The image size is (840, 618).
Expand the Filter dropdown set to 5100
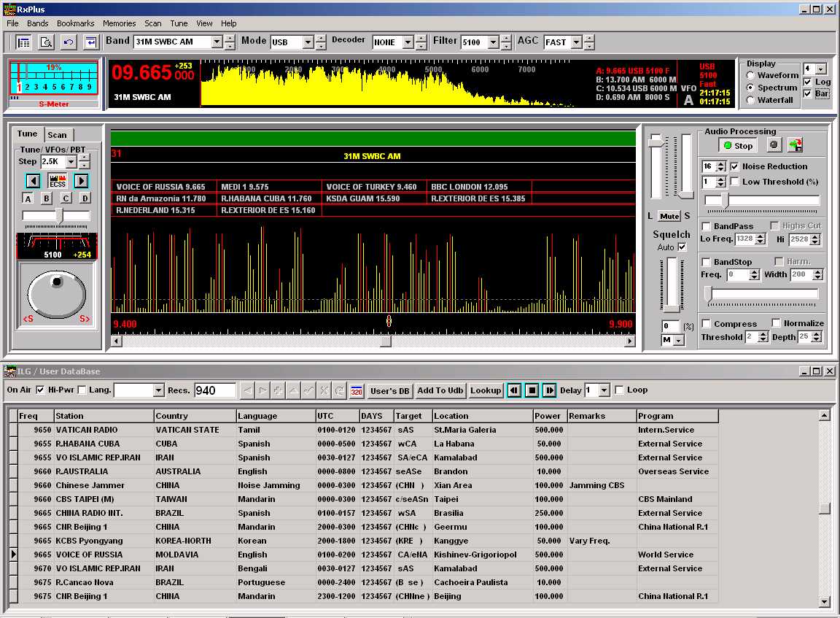click(x=494, y=42)
